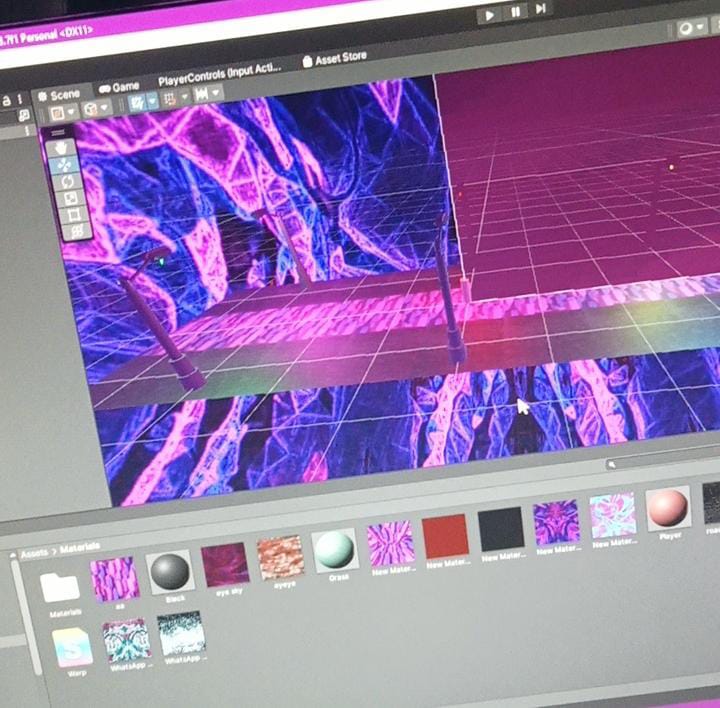Select the Warp shader asset
This screenshot has width=720, height=708.
click(73, 647)
